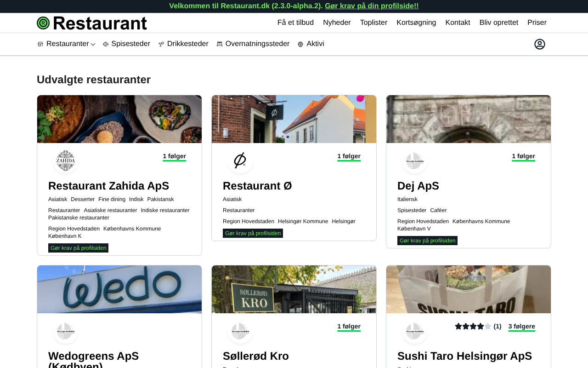Screen dimensions: 588x368
Task: View followers of Søllerød Kro
Action: [x=349, y=327]
